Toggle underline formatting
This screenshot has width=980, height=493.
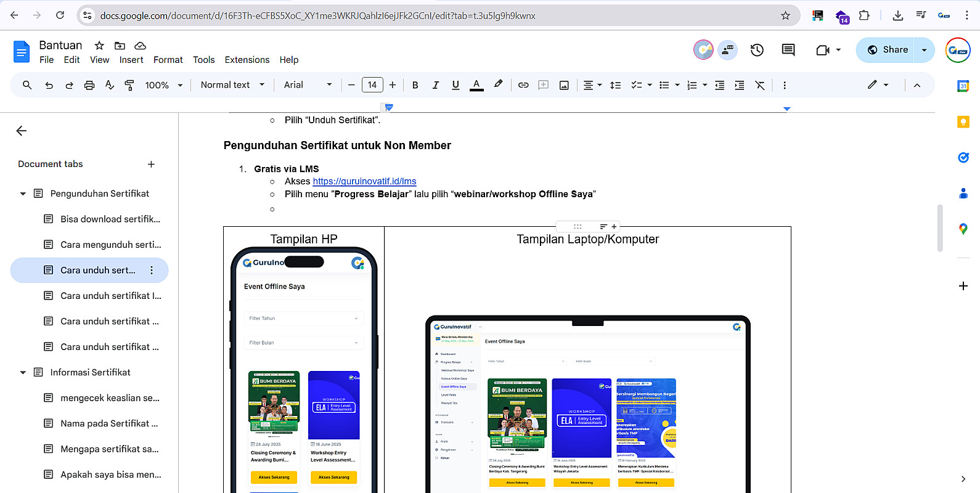tap(455, 85)
